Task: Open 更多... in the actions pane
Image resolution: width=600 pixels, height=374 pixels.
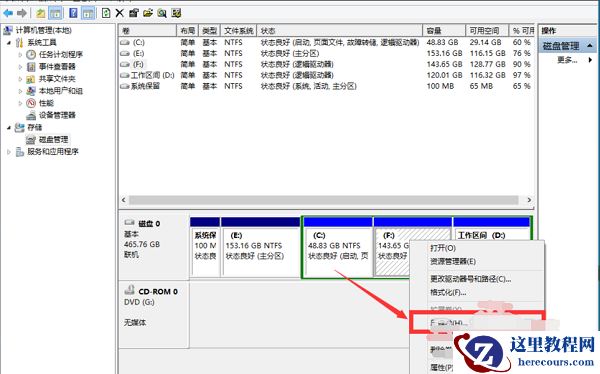Action: click(x=567, y=60)
